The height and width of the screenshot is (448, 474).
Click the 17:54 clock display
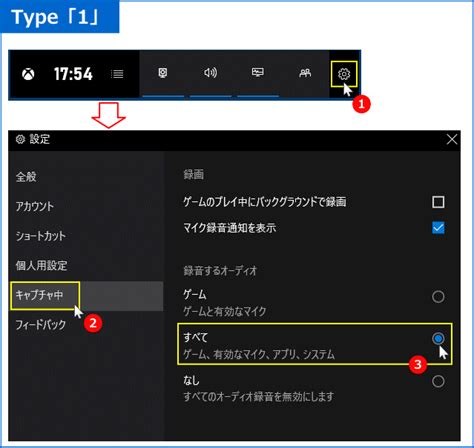pos(73,74)
